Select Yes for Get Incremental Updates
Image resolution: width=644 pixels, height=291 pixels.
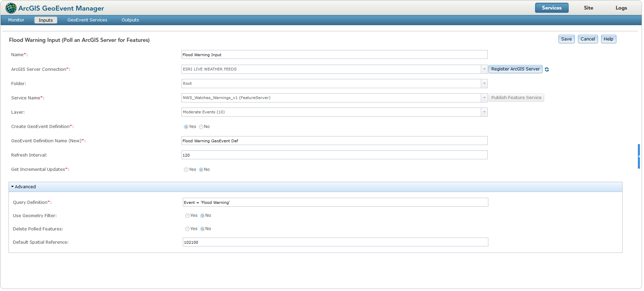186,170
